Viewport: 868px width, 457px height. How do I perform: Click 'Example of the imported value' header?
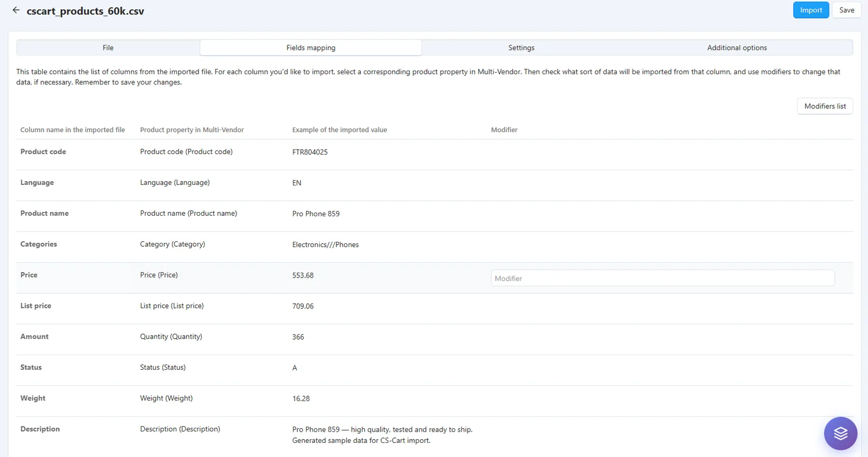pyautogui.click(x=340, y=130)
